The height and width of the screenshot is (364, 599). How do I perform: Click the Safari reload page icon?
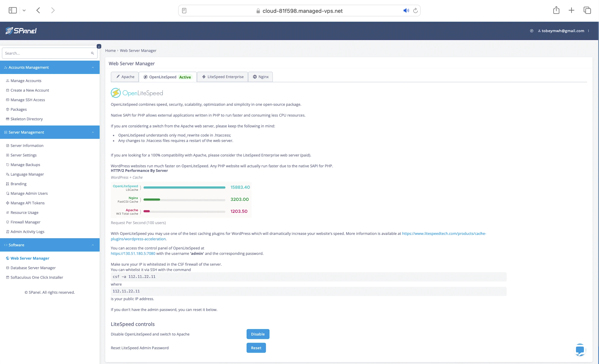click(415, 11)
